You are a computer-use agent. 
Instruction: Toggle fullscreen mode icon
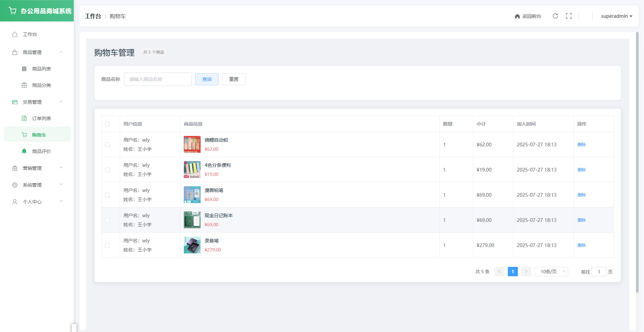(569, 16)
